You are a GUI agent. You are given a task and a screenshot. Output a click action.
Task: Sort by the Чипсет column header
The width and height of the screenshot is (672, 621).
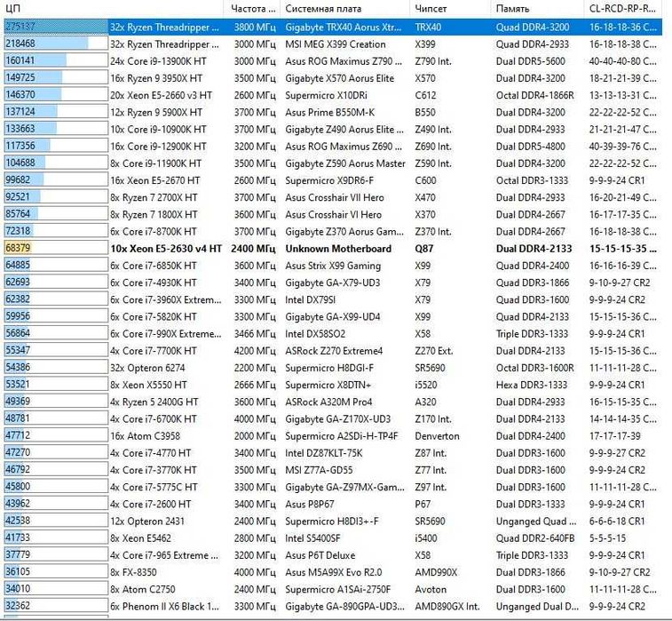[450, 8]
